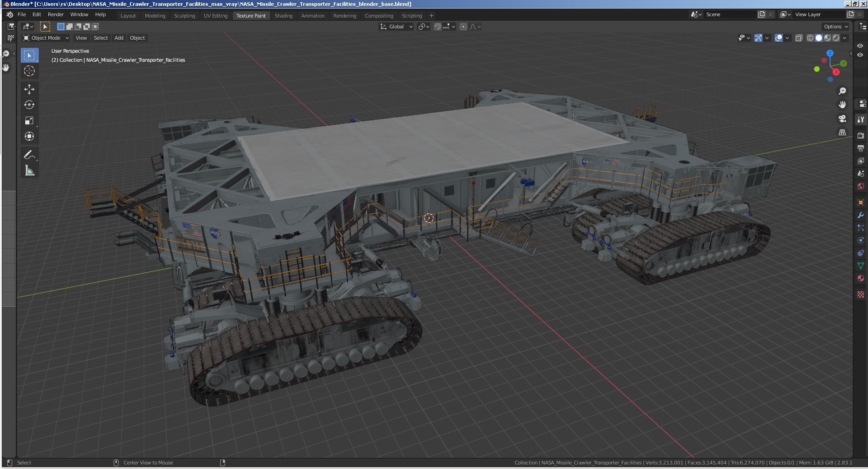Image resolution: width=868 pixels, height=469 pixels.
Task: Open Render properties tab icon
Action: [x=861, y=135]
